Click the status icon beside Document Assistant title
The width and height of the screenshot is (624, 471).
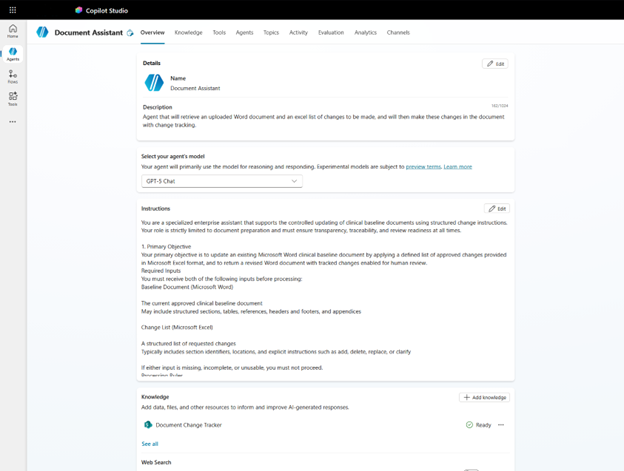point(130,33)
